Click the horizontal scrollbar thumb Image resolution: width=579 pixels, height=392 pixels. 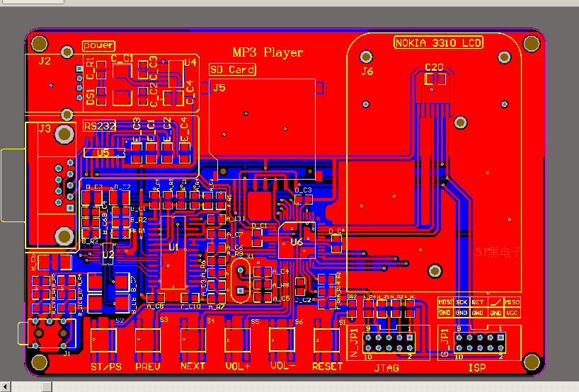[x=47, y=387]
